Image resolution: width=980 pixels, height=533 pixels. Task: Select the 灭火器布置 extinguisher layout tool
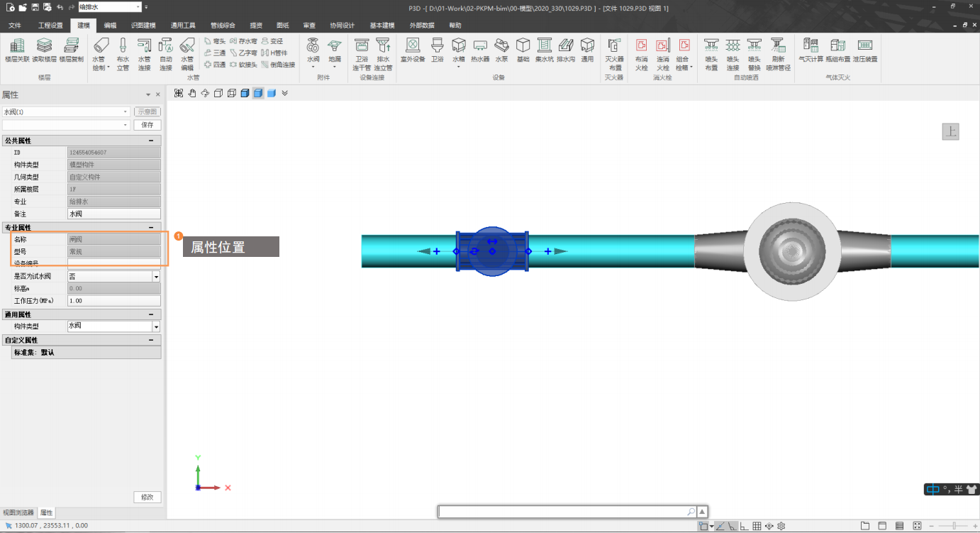click(x=615, y=54)
